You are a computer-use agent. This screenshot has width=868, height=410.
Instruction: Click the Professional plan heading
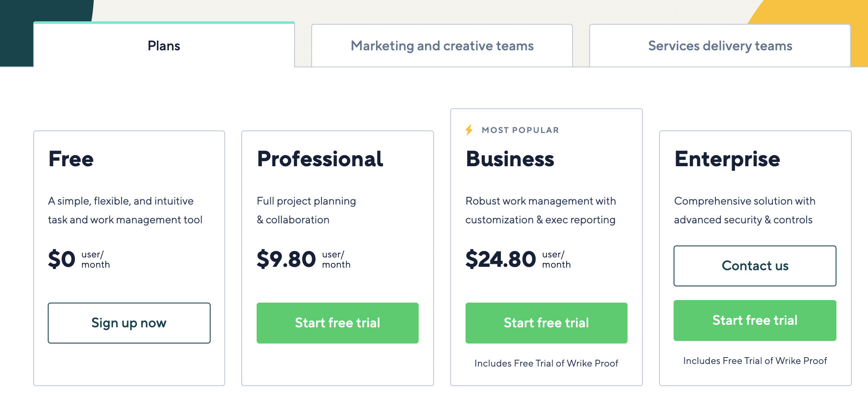click(320, 159)
